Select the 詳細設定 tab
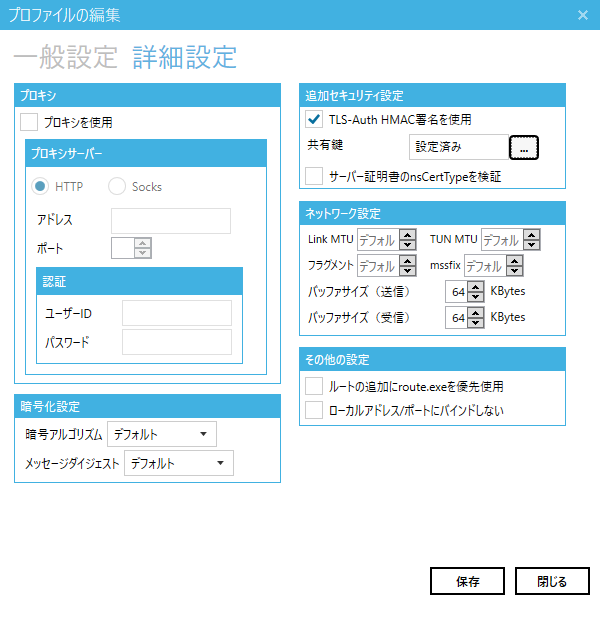The height and width of the screenshot is (628, 600). (x=185, y=56)
